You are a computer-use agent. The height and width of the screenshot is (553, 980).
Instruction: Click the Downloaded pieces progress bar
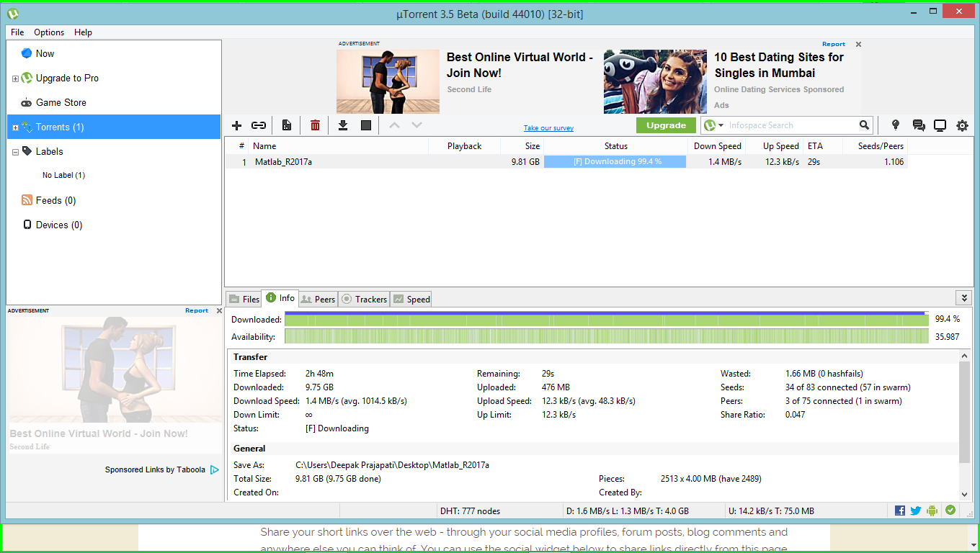(605, 319)
